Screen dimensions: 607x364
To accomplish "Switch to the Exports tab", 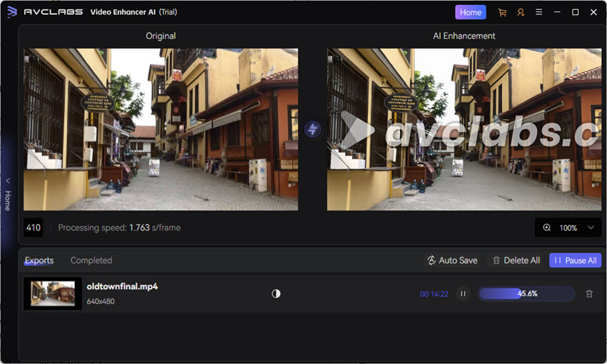I will [39, 261].
